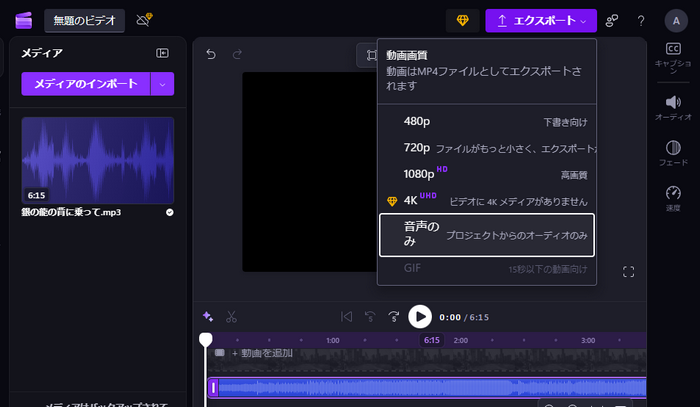Choose 4K UHD export quality
The width and height of the screenshot is (700, 407).
(487, 201)
